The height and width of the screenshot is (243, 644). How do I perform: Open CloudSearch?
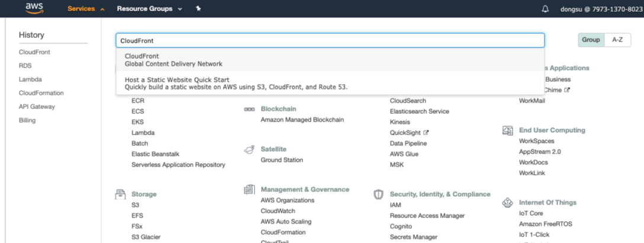click(408, 101)
